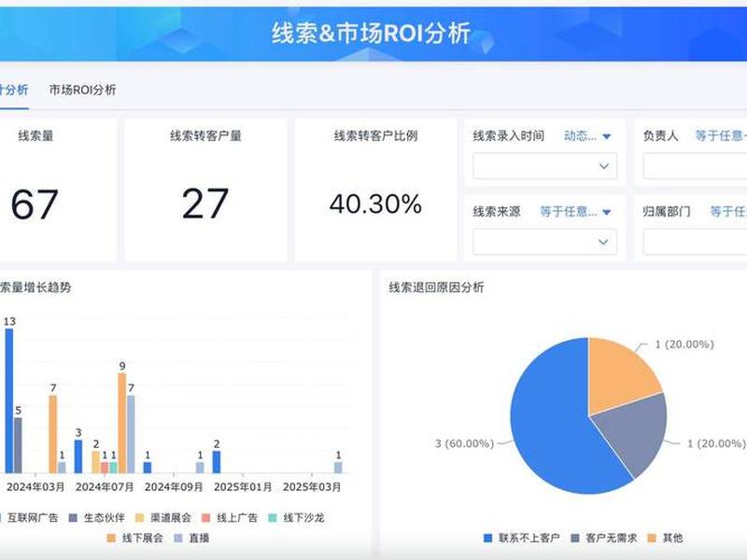The image size is (747, 560).
Task: Click the 线索&市场ROI分析 header title
Action: (371, 34)
